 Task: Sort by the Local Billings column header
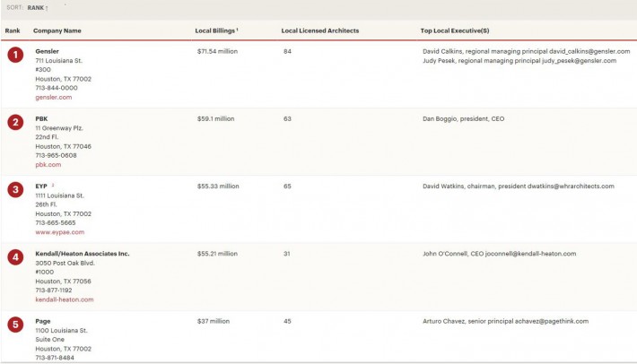(215, 30)
